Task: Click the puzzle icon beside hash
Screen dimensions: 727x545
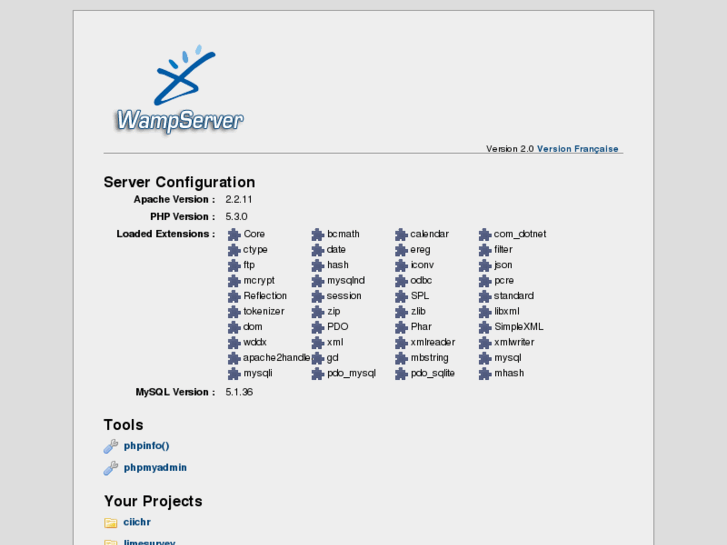Action: pyautogui.click(x=318, y=265)
